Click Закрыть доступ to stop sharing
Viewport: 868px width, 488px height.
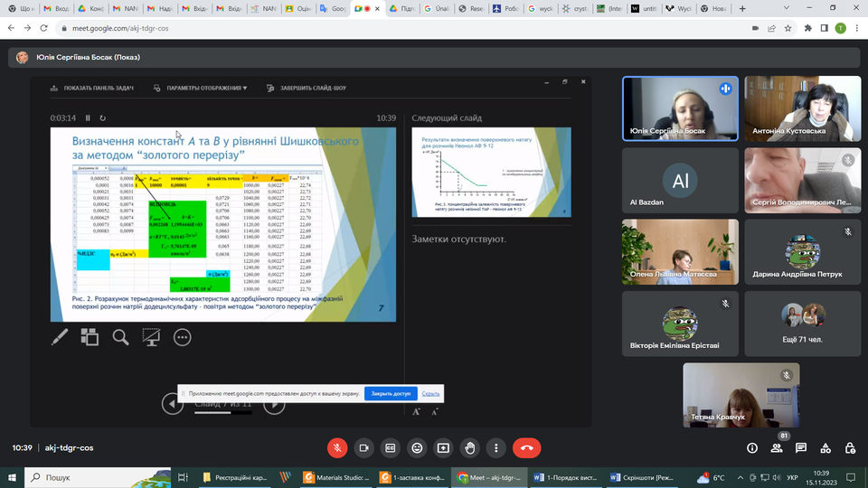click(x=391, y=394)
